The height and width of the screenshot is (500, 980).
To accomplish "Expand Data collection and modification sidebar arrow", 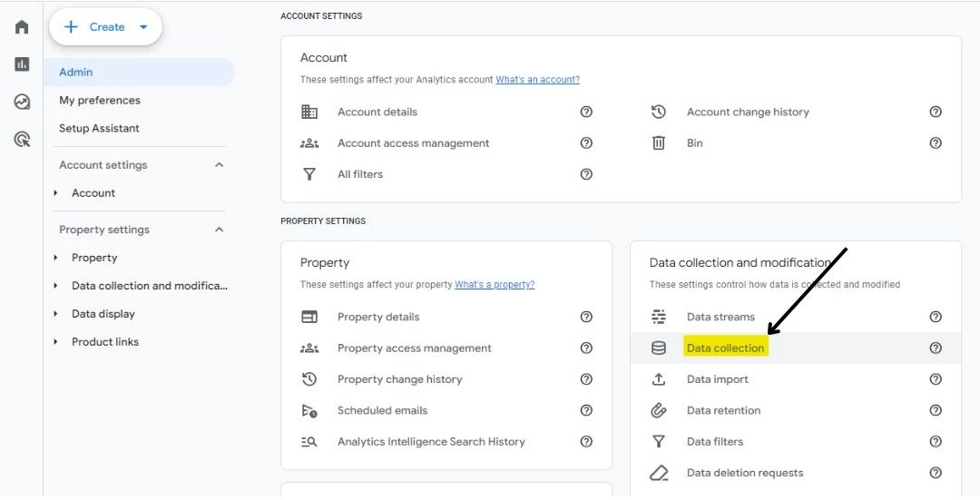I will point(55,286).
